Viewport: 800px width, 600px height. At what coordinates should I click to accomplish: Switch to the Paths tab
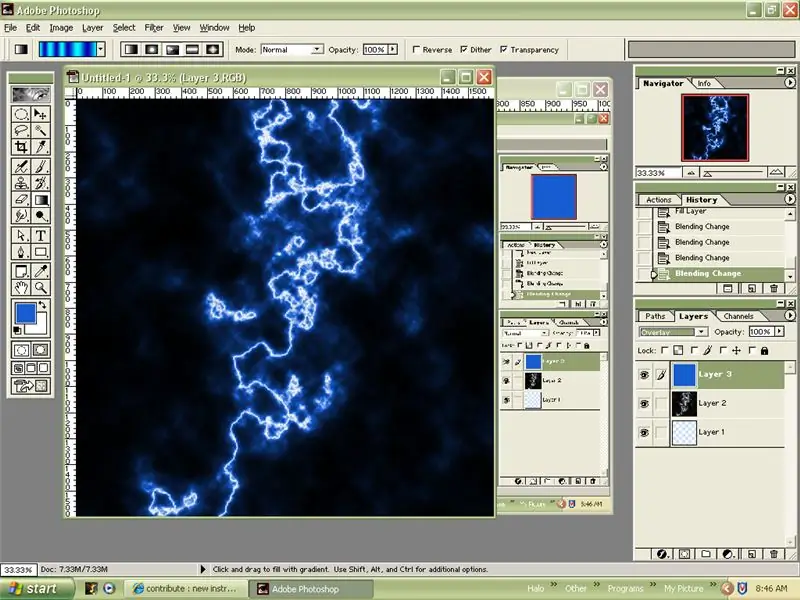(x=655, y=316)
